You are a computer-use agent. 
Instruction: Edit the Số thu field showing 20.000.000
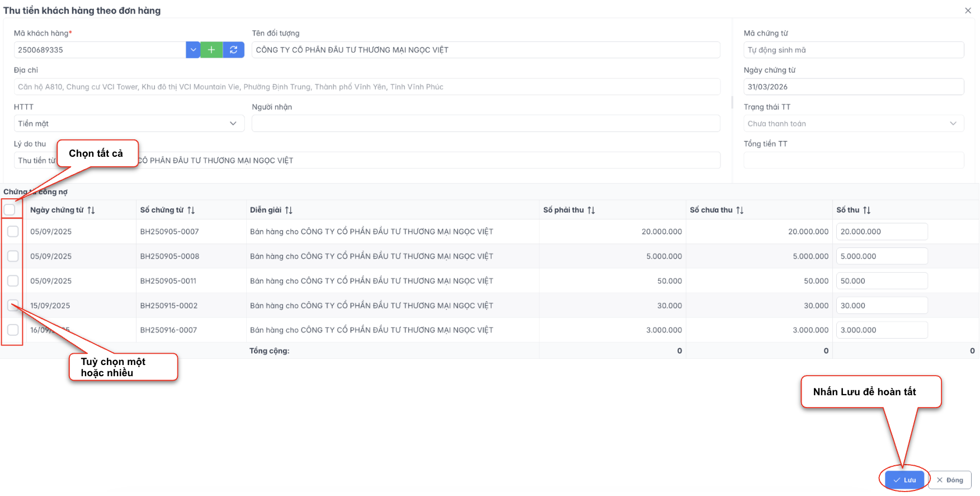[x=882, y=232]
